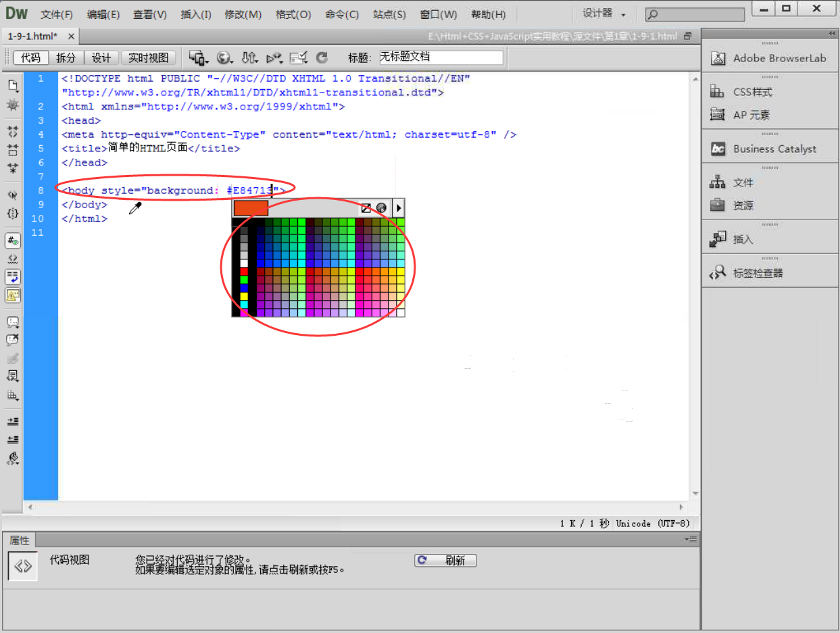The width and height of the screenshot is (840, 633).
Task: Click the Format Source Code icon
Action: coord(13,458)
